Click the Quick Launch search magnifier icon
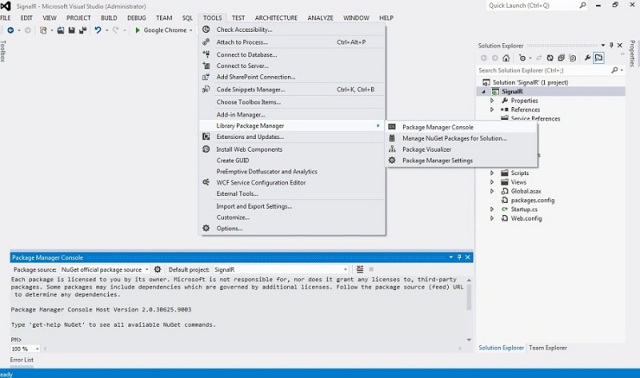Image resolution: width=640 pixels, height=378 pixels. (x=583, y=5)
